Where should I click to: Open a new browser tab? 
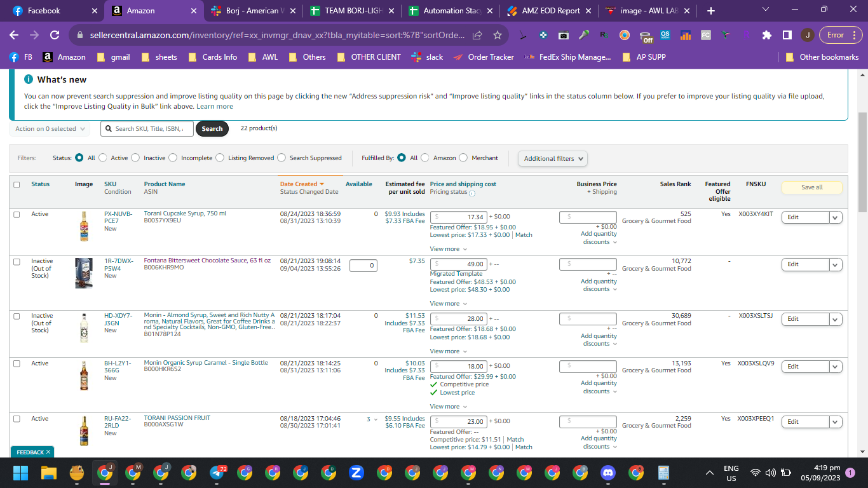710,11
